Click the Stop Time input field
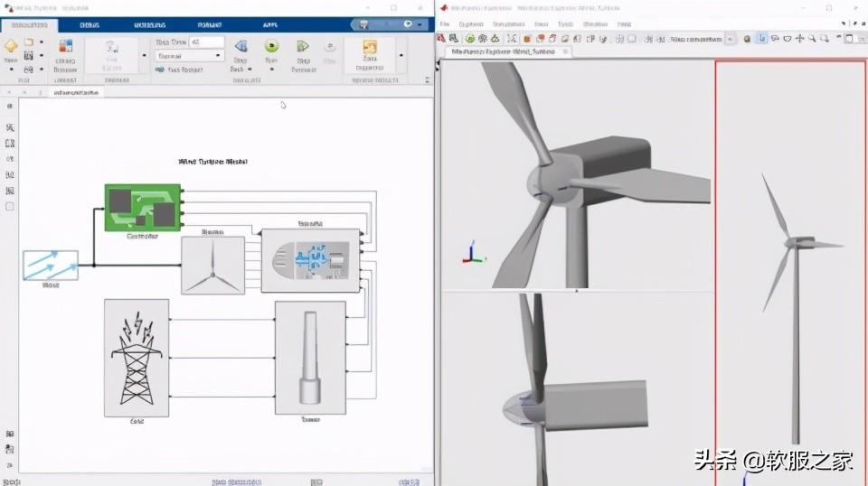The height and width of the screenshot is (486, 868). tap(207, 42)
